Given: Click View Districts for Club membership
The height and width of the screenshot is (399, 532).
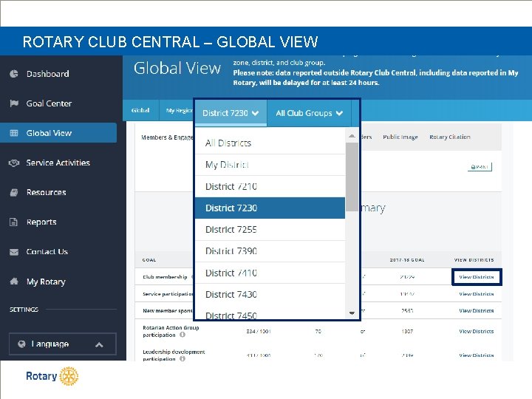Looking at the screenshot, I should pyautogui.click(x=477, y=277).
